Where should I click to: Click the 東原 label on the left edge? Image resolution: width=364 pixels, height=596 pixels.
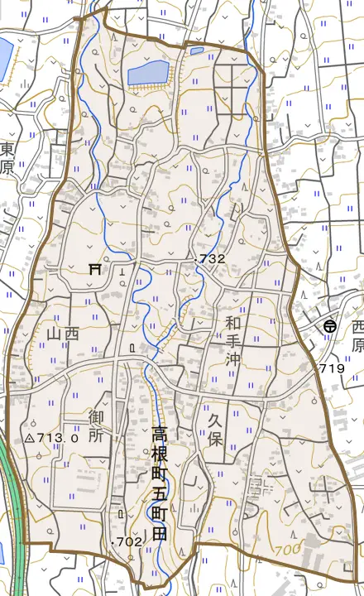7,158
